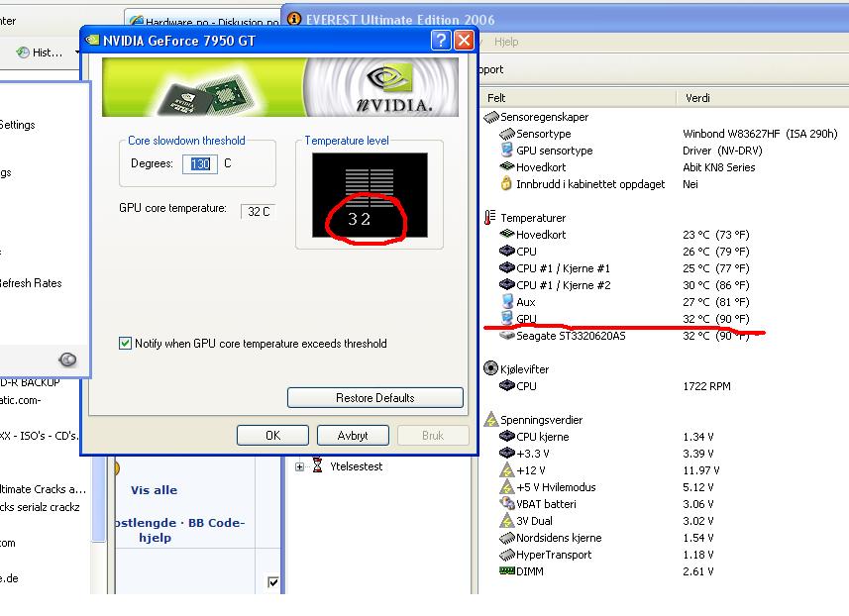This screenshot has height=616, width=849.
Task: Switch to the Hardware.no Diskusjon browser tab
Action: [x=204, y=20]
